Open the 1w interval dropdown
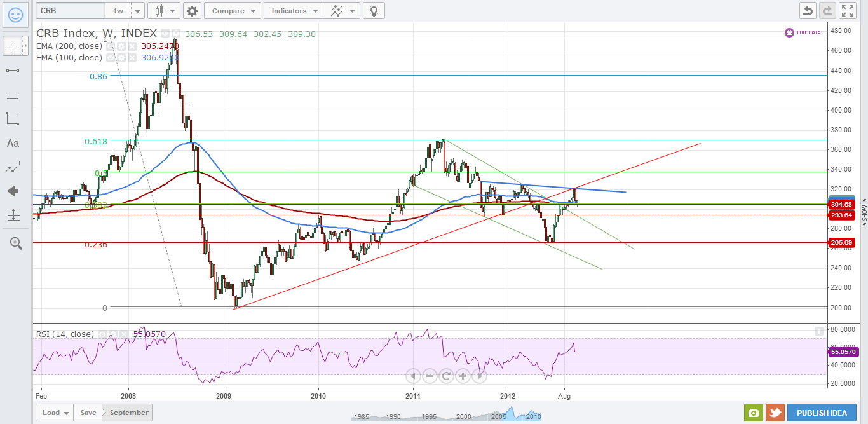This screenshot has height=424, width=868. [138, 11]
